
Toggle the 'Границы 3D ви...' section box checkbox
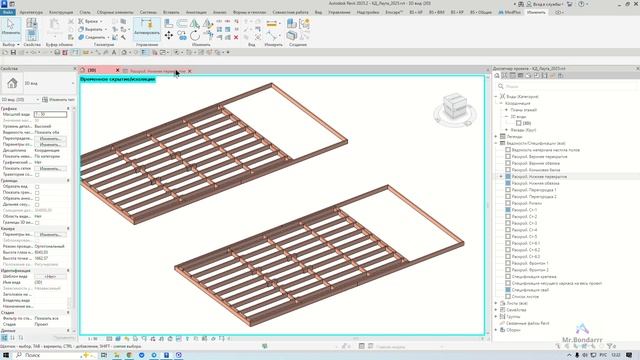pos(37,222)
